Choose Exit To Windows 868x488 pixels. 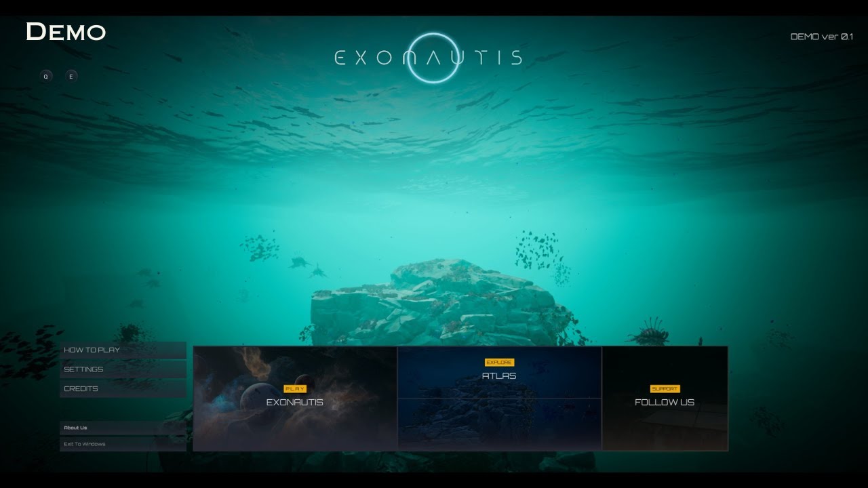[123, 444]
